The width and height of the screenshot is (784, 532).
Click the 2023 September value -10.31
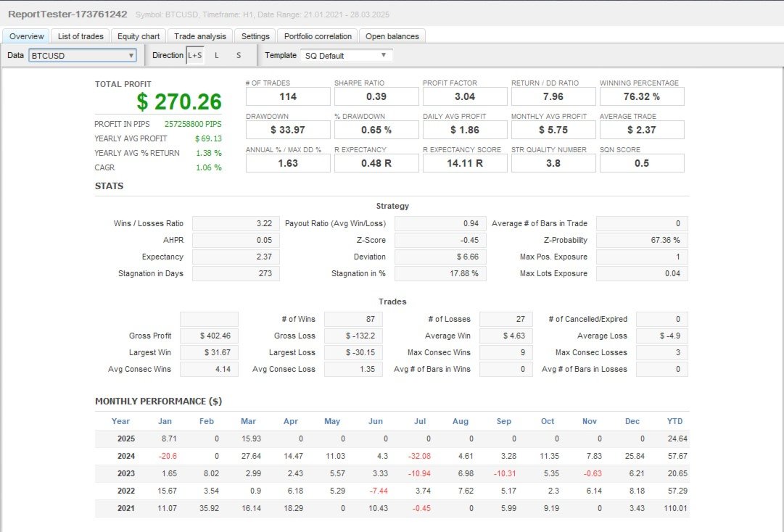tap(505, 473)
